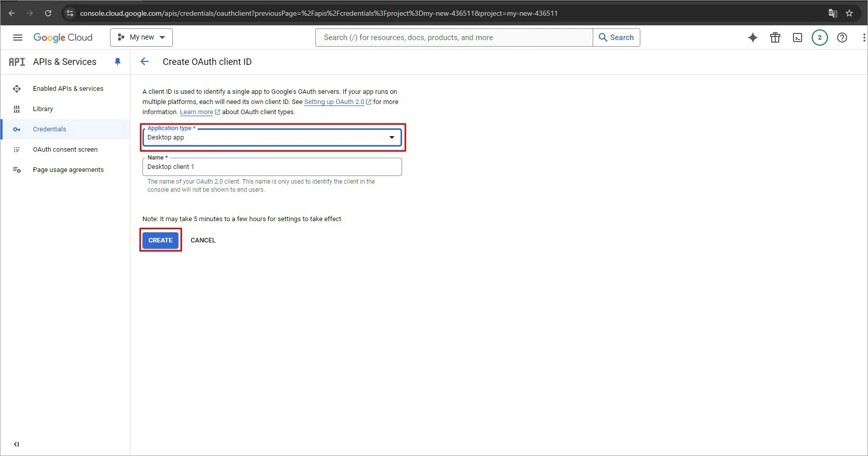This screenshot has width=868, height=456.
Task: Open the Setting up OAuth 2.0 link
Action: point(334,102)
